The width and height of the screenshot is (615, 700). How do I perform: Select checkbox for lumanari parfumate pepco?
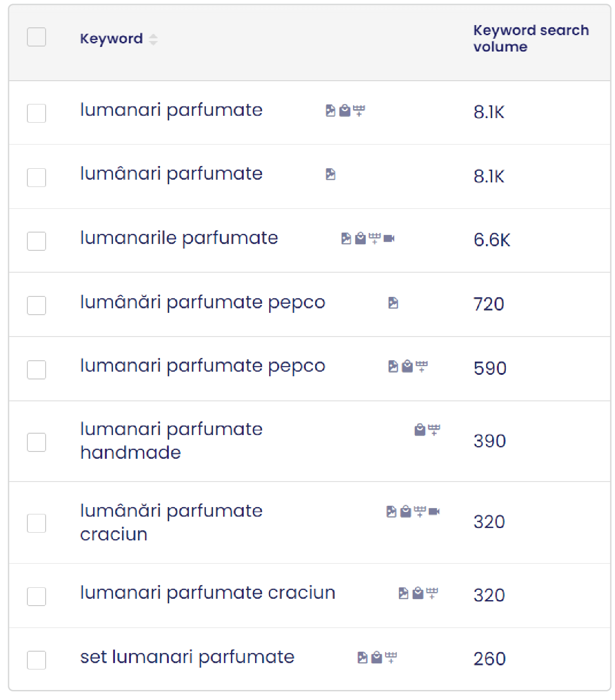point(36,370)
